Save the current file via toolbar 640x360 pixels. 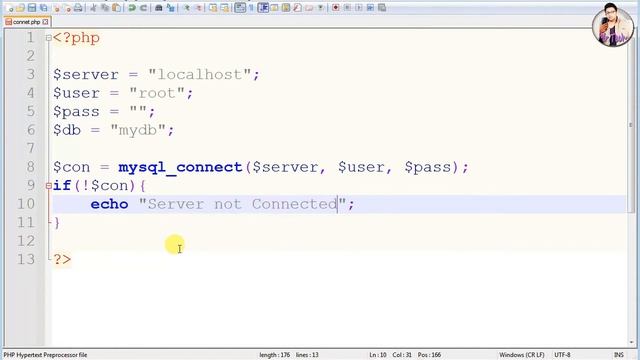coord(32,8)
